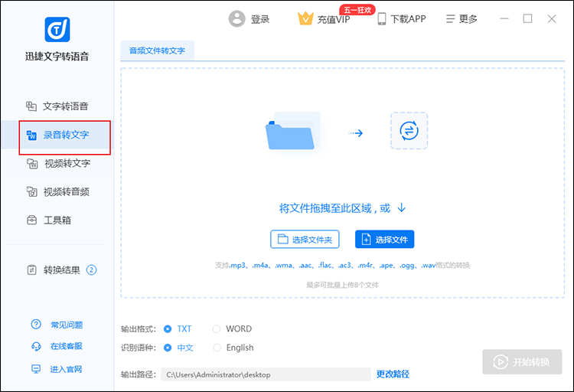Click 下载APP in the top bar

(408, 18)
